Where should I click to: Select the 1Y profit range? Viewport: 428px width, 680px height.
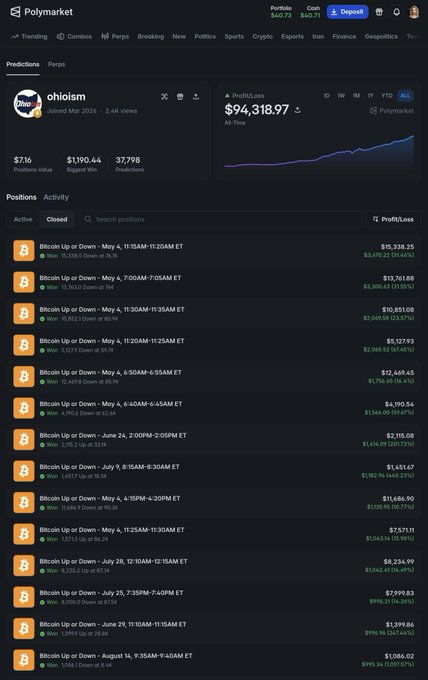(x=370, y=95)
